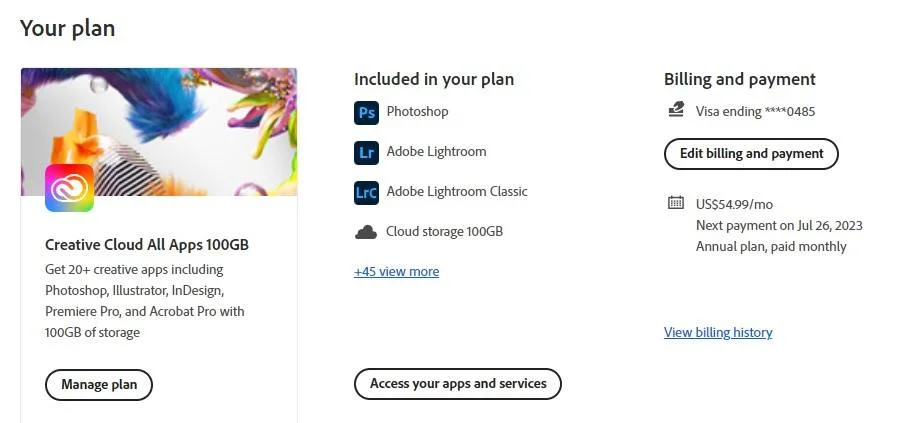Click Access your apps and services
This screenshot has width=911, height=423.
click(458, 383)
